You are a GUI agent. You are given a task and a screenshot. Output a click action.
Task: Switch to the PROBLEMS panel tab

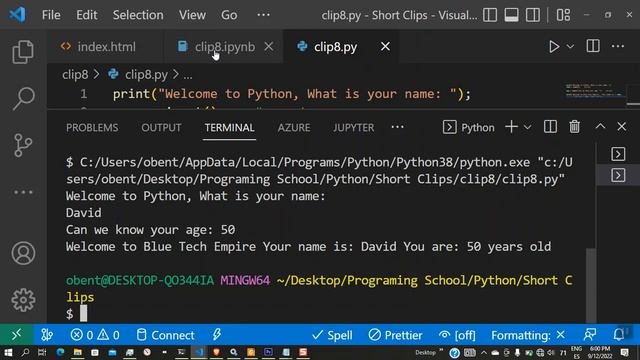click(x=92, y=128)
